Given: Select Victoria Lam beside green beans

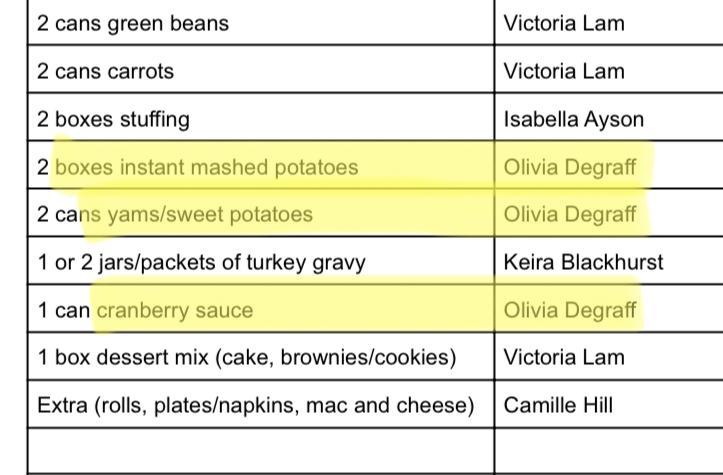Looking at the screenshot, I should pyautogui.click(x=564, y=23).
